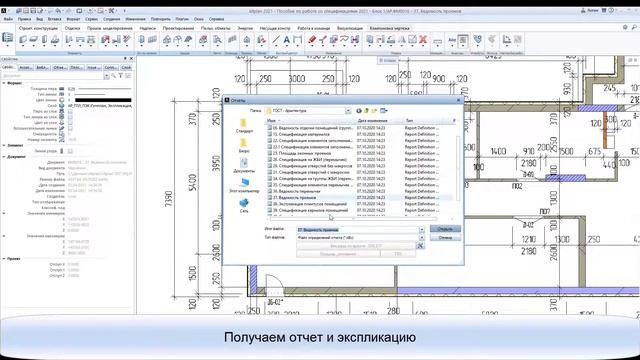The image size is (640, 360).
Task: Select the Column tool in ribbon
Action: click(x=44, y=40)
